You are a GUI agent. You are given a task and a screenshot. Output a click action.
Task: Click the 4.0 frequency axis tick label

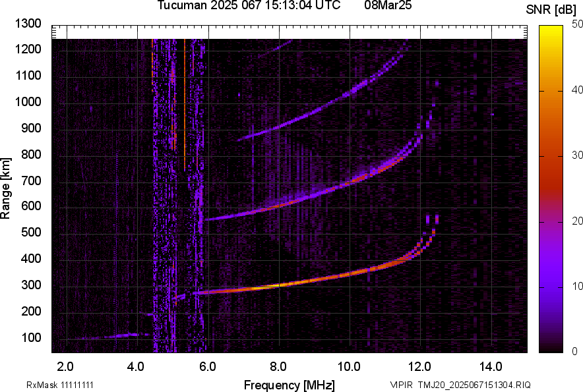(x=136, y=367)
